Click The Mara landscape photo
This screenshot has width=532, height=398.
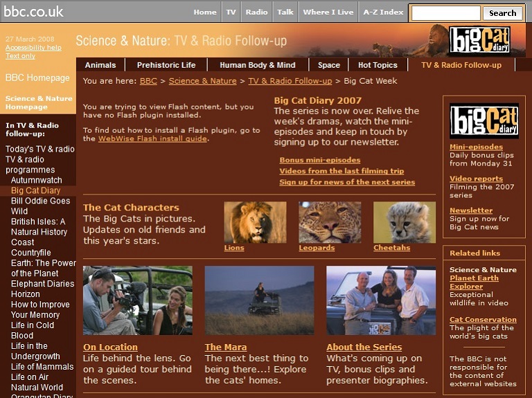coord(259,300)
